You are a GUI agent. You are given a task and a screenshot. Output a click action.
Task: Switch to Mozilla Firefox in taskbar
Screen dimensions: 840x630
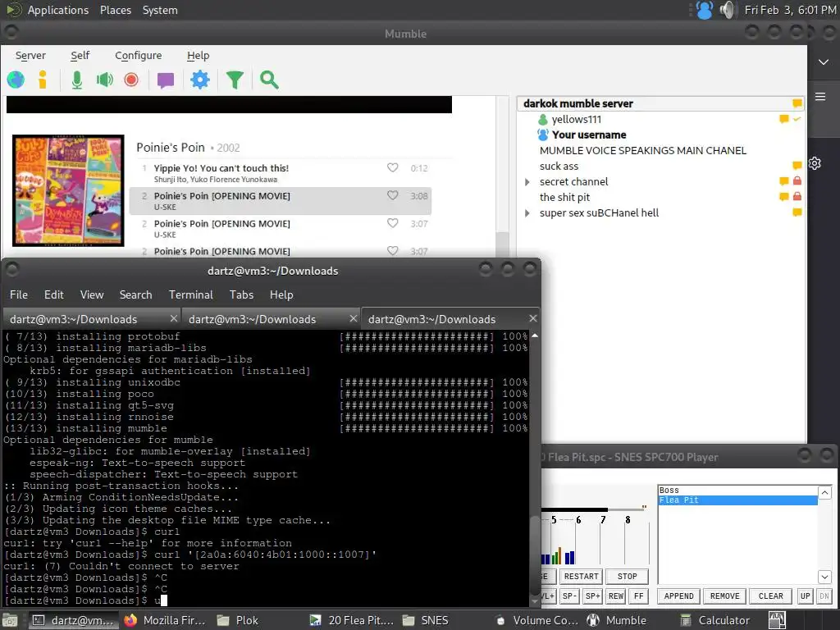(166, 620)
